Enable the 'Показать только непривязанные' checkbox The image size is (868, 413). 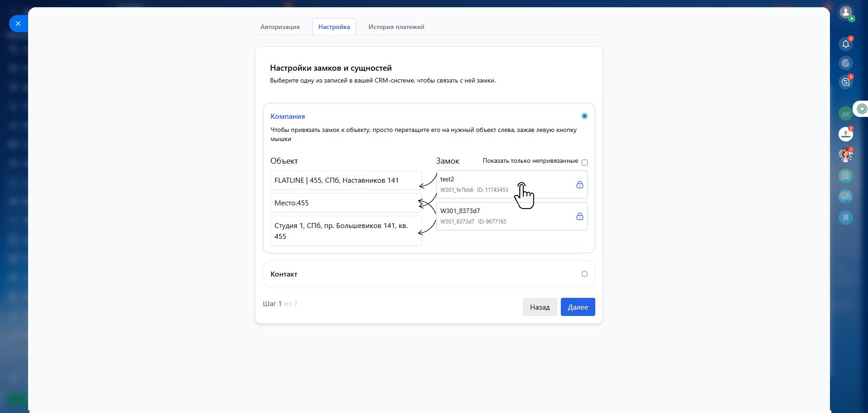click(584, 162)
